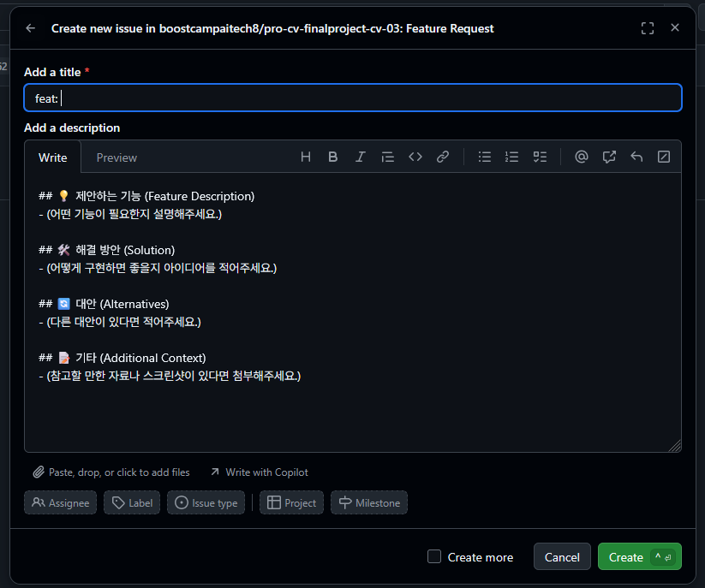Insert a quote block
Viewport: 705px width, 588px height.
[387, 157]
